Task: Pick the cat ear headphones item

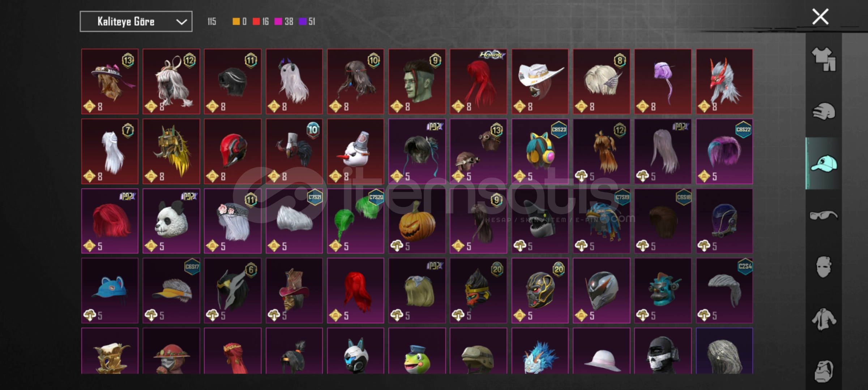Action: (540, 151)
